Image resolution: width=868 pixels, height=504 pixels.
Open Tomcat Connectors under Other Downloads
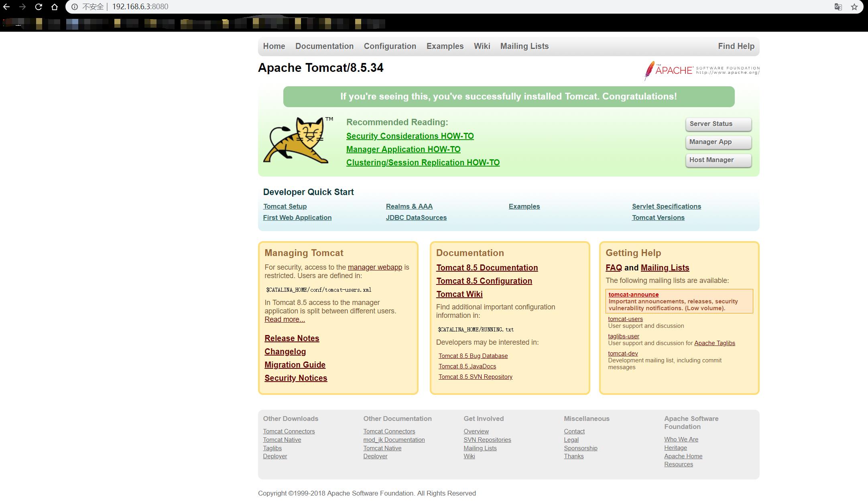[289, 431]
